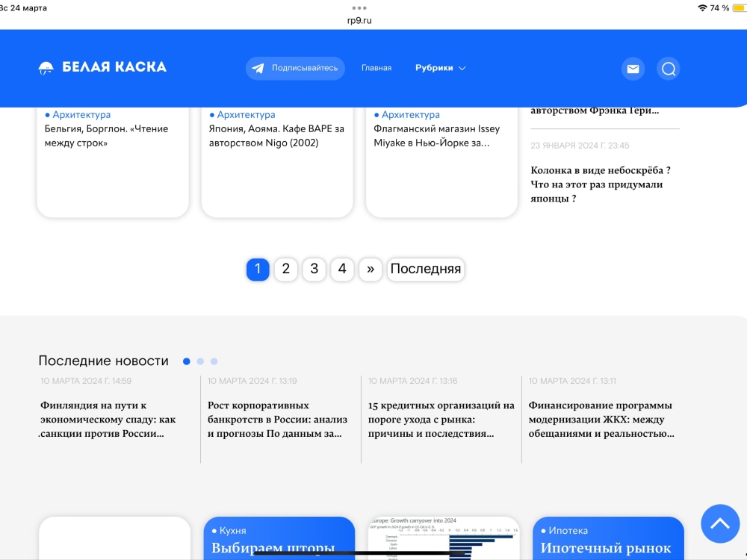The width and height of the screenshot is (747, 560).
Task: Select second Последние новости carousel dot
Action: 200,361
